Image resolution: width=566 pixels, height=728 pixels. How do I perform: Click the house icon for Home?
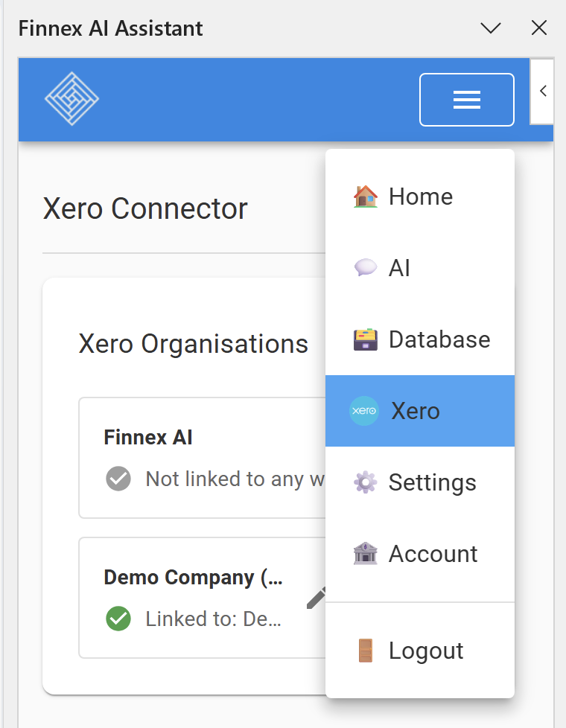click(x=365, y=197)
